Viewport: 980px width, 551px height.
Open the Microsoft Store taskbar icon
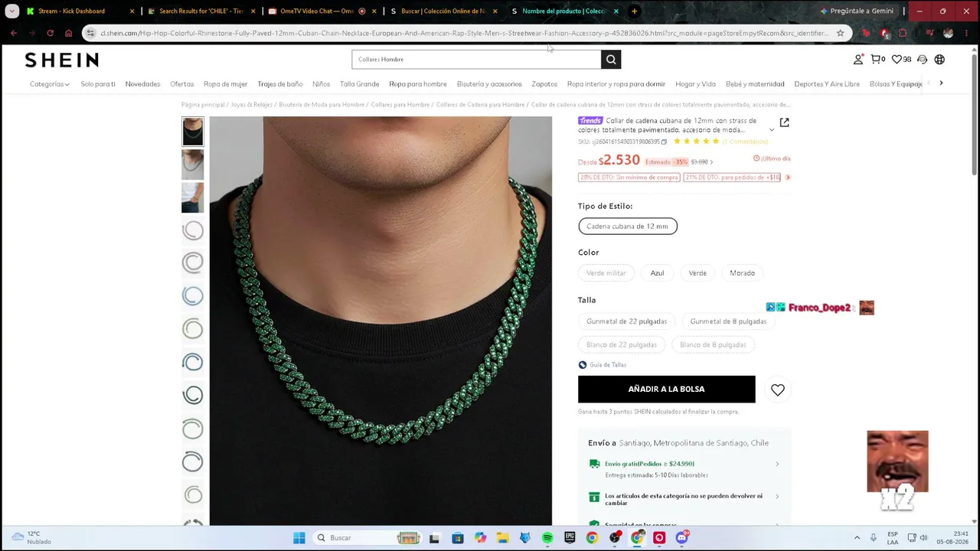click(458, 538)
